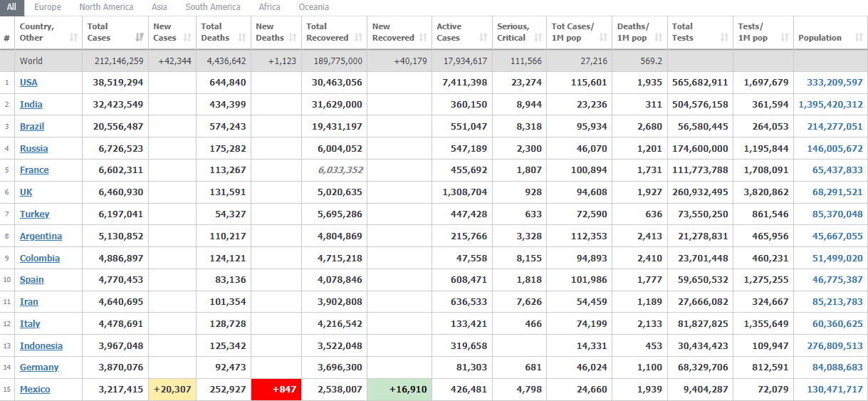Screen dimensions: 868x401
Task: Click red Mexico new deaths cell +847
Action: pyautogui.click(x=276, y=390)
